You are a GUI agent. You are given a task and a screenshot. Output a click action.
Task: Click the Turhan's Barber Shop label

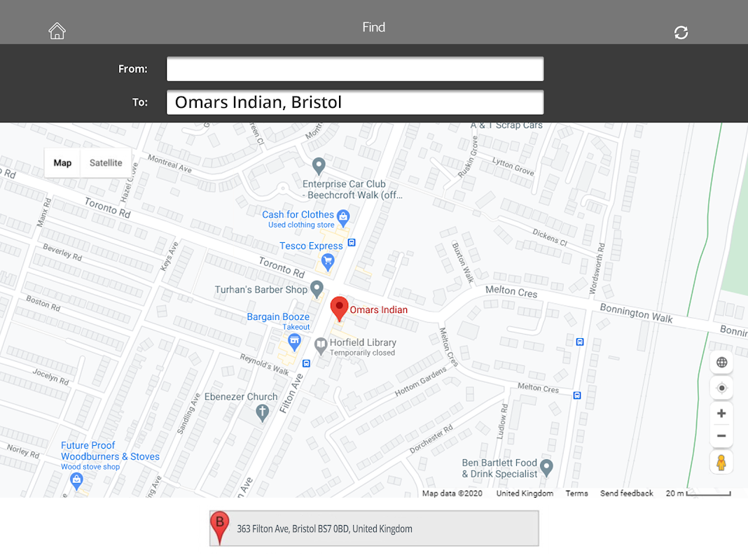point(261,289)
